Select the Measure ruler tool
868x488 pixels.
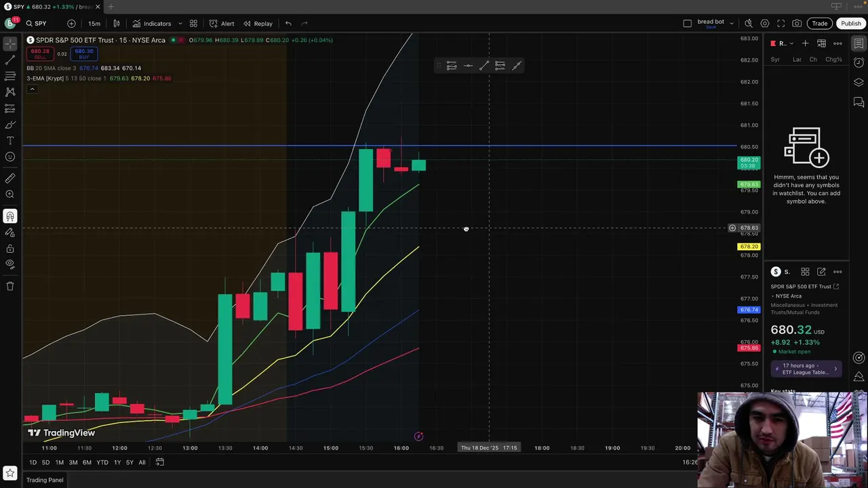tap(10, 178)
